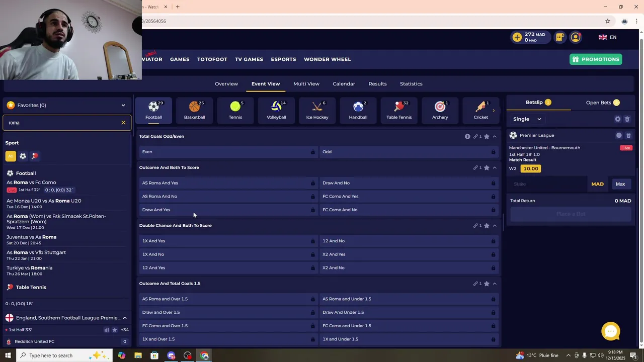
Task: Open File Explorer from the taskbar
Action: [138, 355]
